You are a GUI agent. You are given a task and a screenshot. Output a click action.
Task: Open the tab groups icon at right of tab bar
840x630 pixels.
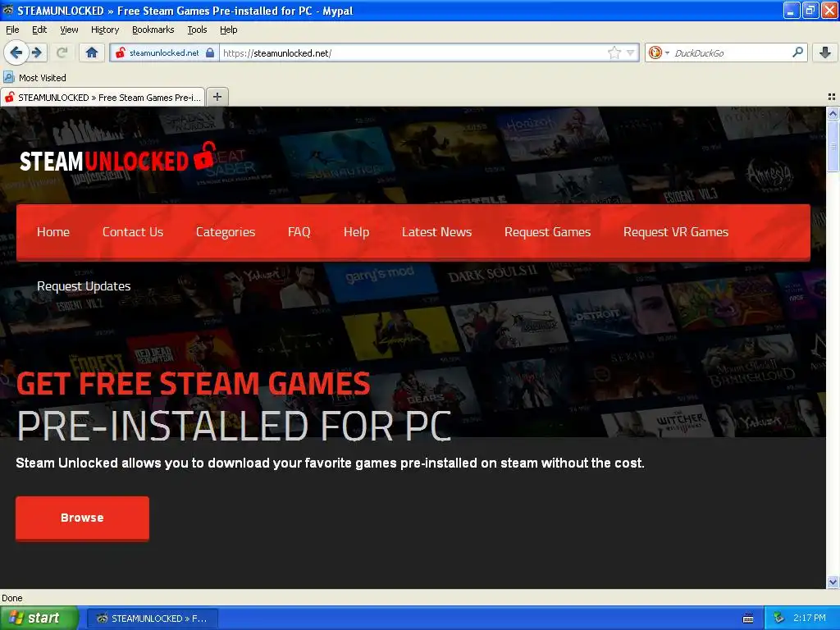point(832,97)
